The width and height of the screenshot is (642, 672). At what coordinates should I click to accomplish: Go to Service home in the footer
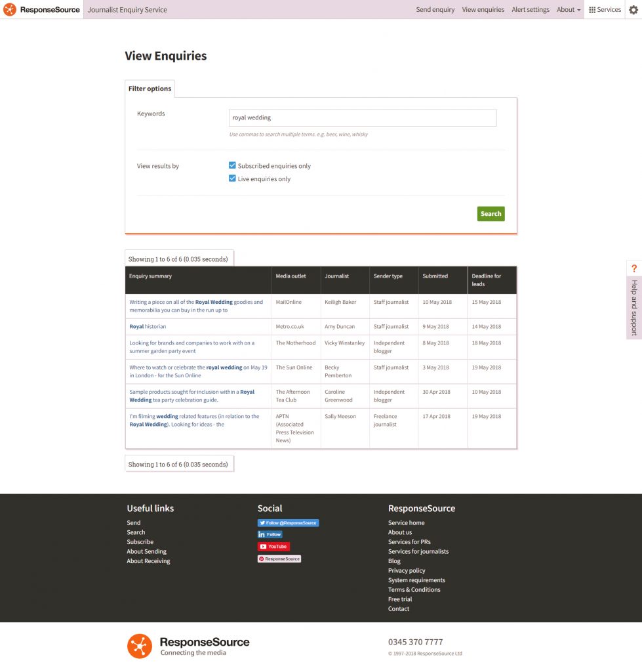tap(407, 523)
